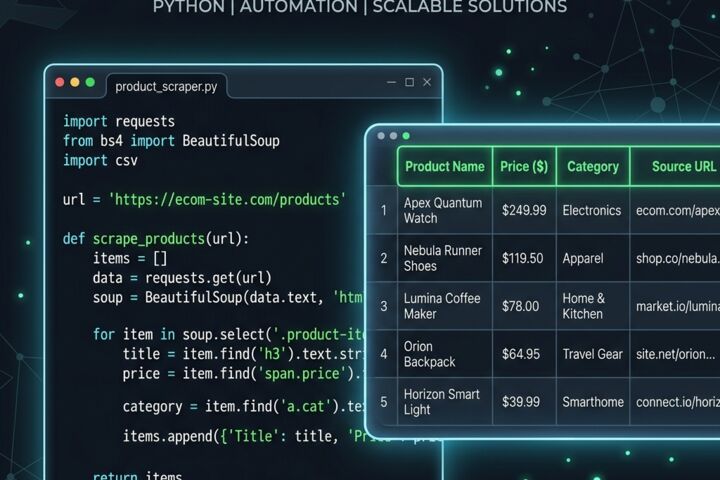
Task: Click the Price ($) column header
Action: pyautogui.click(x=524, y=166)
